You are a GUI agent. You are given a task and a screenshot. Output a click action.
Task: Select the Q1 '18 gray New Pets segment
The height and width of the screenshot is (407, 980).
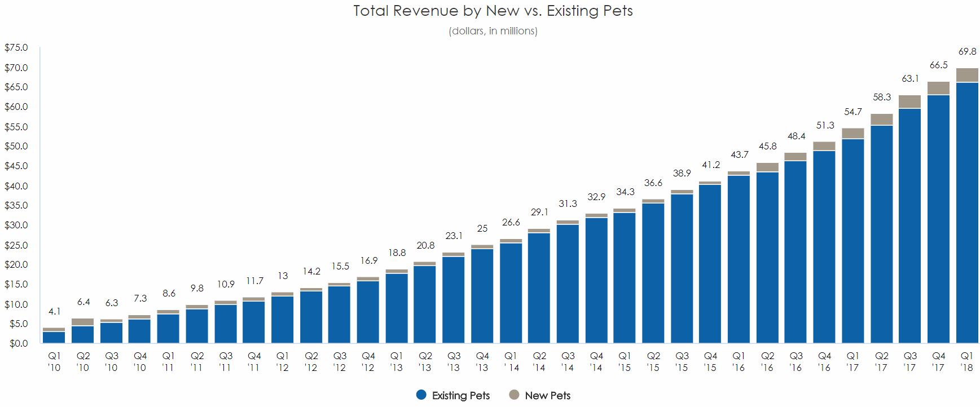point(967,76)
